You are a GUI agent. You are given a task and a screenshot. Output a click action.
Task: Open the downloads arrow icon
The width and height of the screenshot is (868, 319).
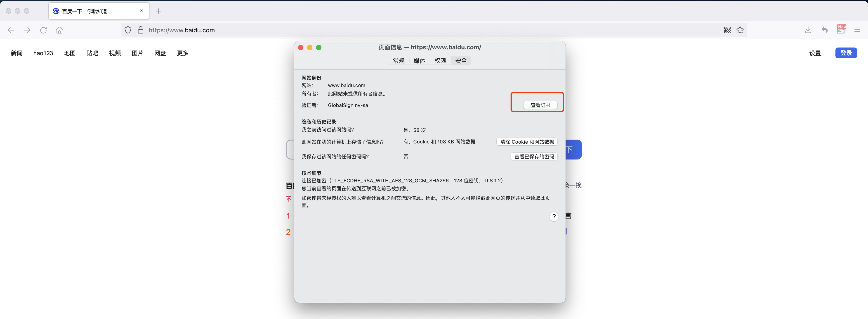tap(808, 30)
